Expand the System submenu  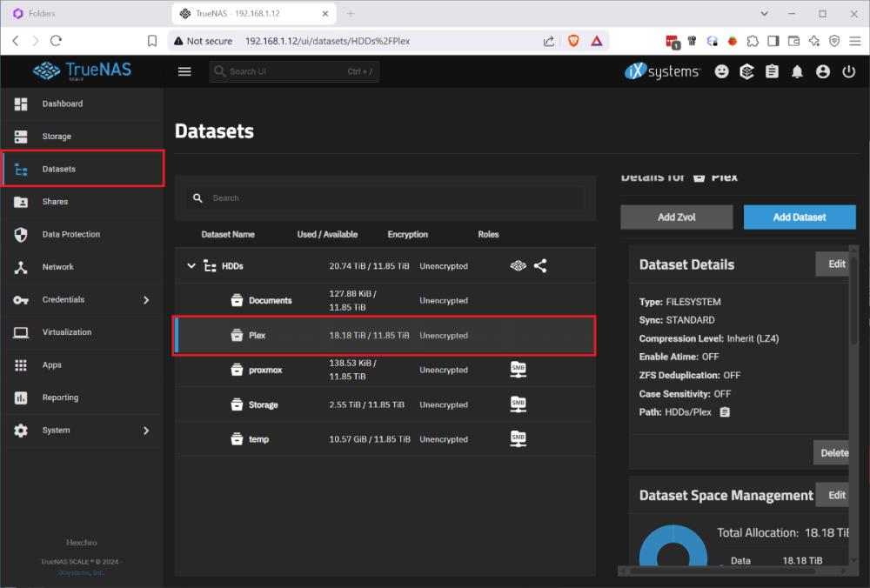[146, 431]
